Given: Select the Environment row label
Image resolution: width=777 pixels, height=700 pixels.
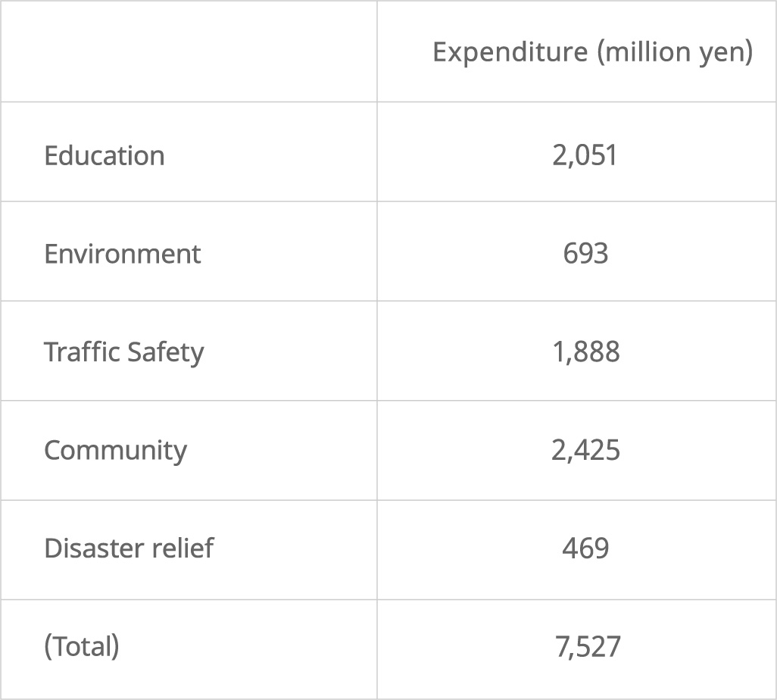Looking at the screenshot, I should pos(122,253).
